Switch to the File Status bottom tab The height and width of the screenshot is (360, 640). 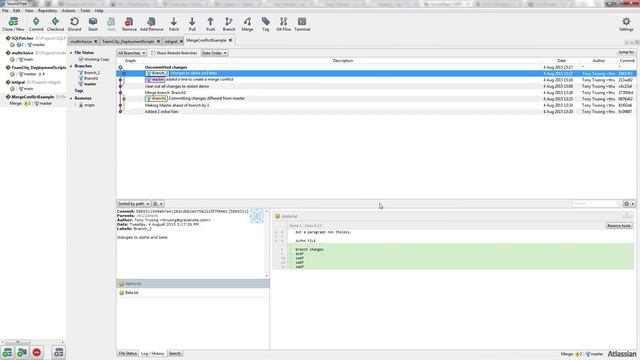pyautogui.click(x=127, y=353)
